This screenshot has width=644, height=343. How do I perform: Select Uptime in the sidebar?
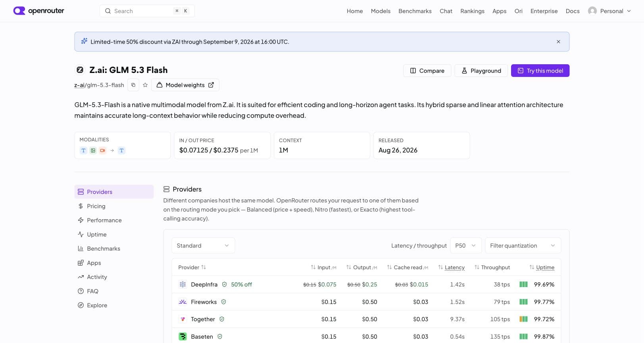click(114, 234)
